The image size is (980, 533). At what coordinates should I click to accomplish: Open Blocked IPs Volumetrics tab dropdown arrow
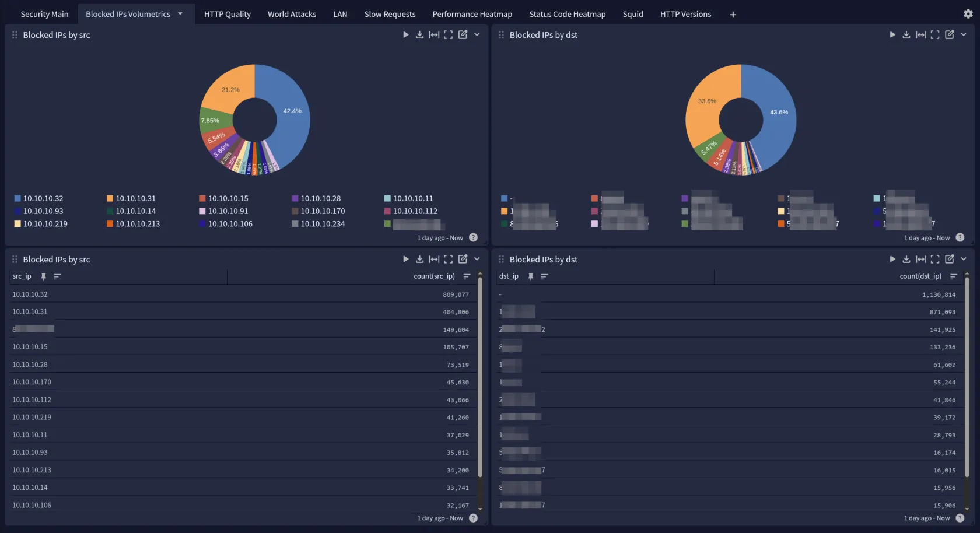(180, 14)
